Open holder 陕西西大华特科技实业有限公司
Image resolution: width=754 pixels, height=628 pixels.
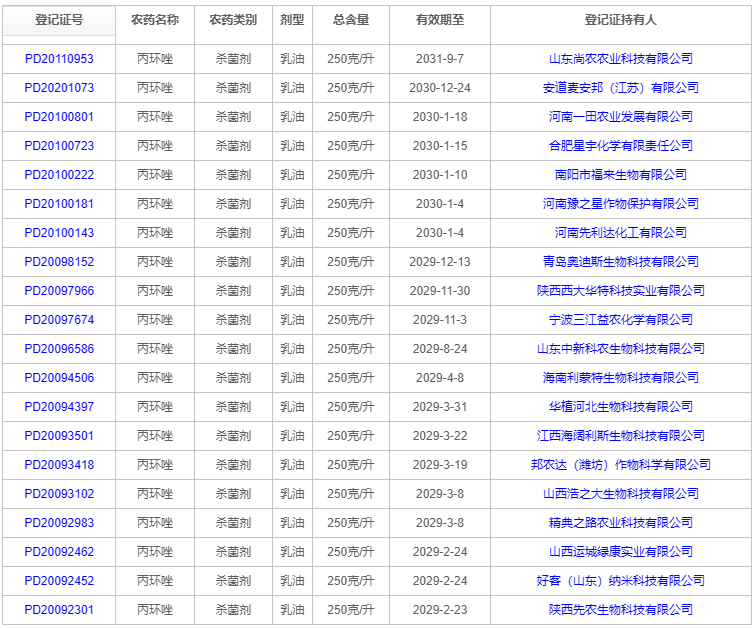(621, 290)
